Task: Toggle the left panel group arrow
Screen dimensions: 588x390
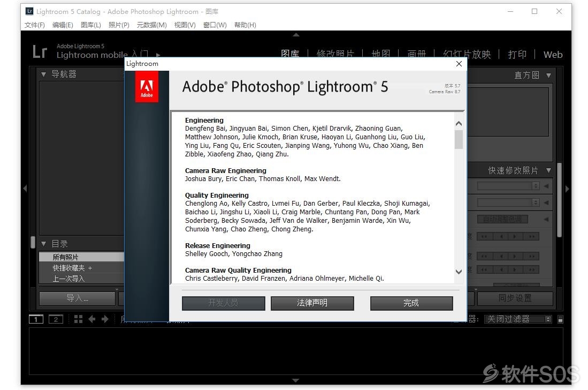Action: (x=25, y=189)
